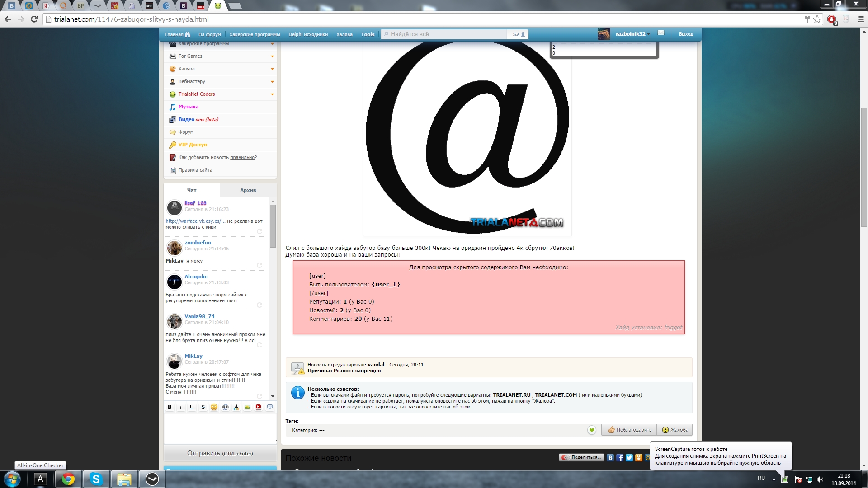
Task: Click the chat message text area
Action: (x=220, y=428)
